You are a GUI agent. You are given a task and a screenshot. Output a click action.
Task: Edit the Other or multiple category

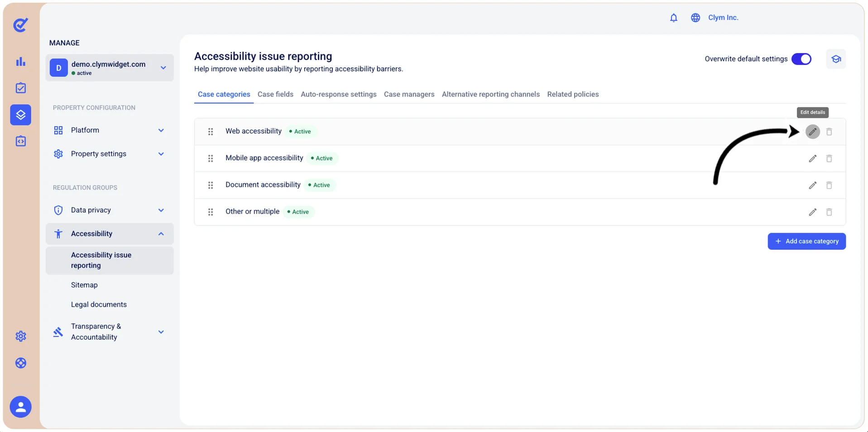(x=813, y=212)
